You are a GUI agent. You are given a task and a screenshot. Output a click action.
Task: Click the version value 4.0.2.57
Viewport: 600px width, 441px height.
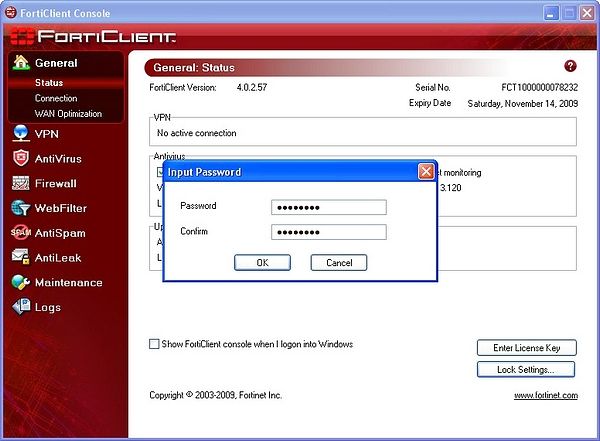[x=252, y=87]
